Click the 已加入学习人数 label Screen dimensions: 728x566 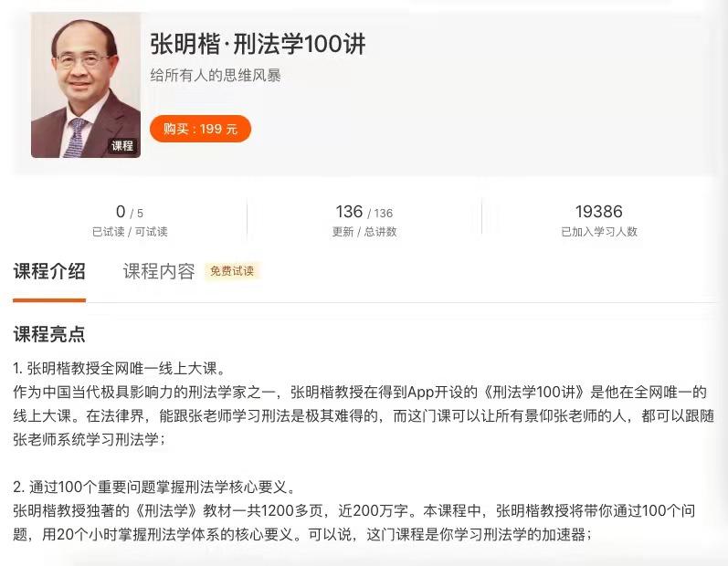pyautogui.click(x=599, y=232)
